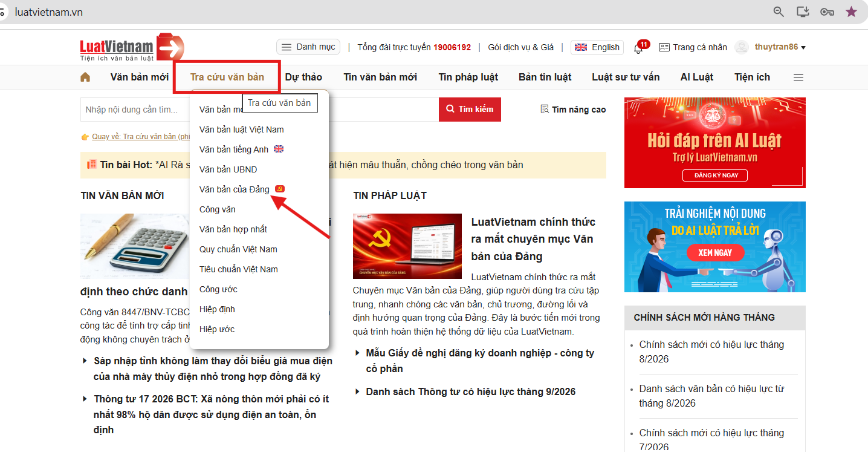868x452 pixels.
Task: Click the browser zoom magnifier icon
Action: point(779,12)
